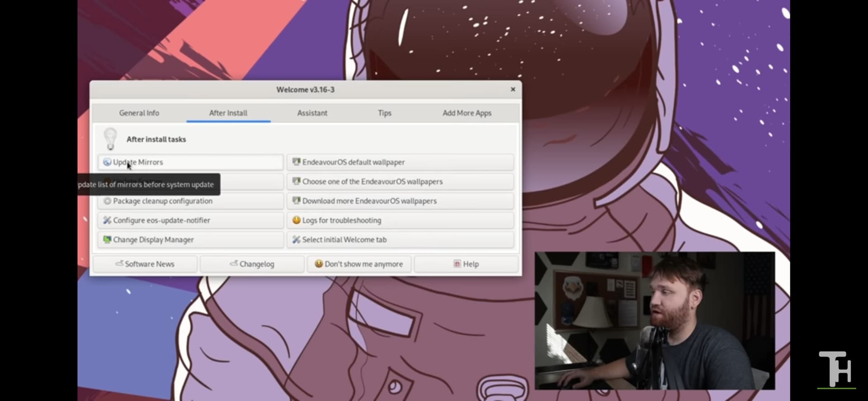868x401 pixels.
Task: Click the icon beside EndeavourOS default wallpaper
Action: coord(297,162)
